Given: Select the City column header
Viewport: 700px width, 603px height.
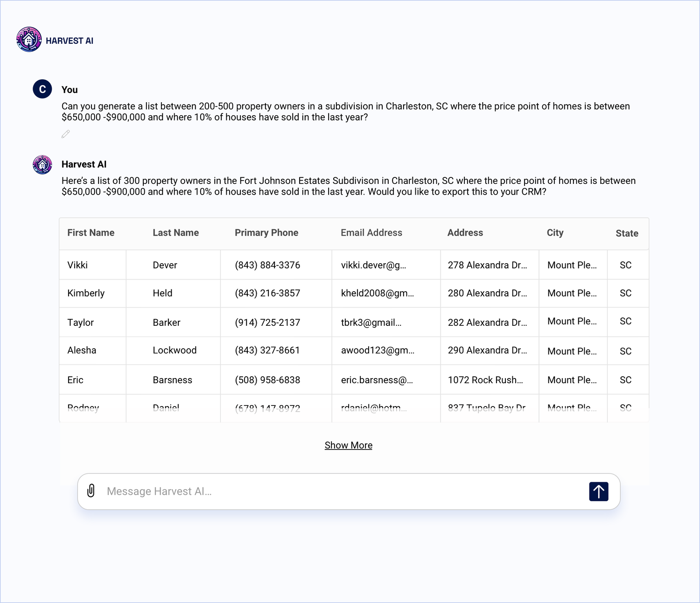Looking at the screenshot, I should coord(555,232).
